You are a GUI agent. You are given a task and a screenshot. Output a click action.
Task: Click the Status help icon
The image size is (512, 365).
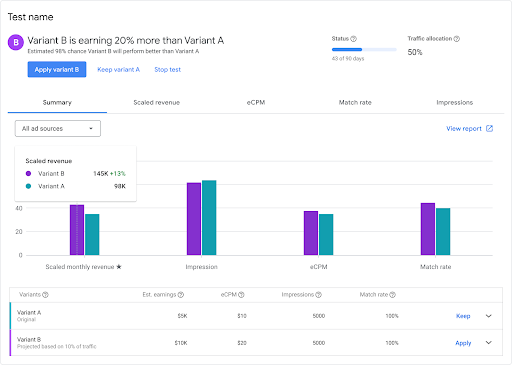tap(354, 39)
